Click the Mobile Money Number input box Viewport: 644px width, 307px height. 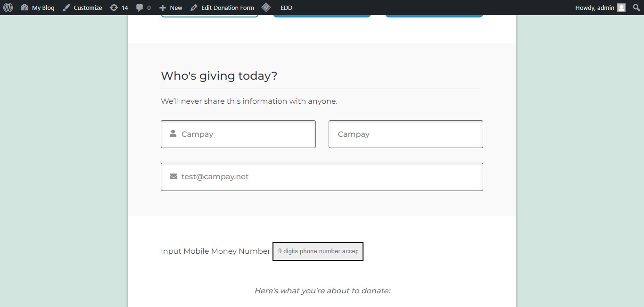[318, 251]
